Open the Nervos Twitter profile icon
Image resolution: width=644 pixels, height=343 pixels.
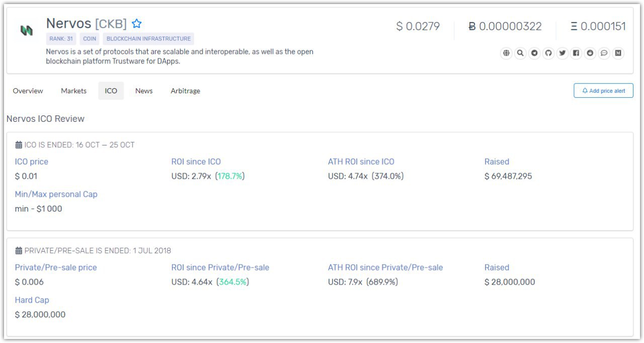(562, 53)
